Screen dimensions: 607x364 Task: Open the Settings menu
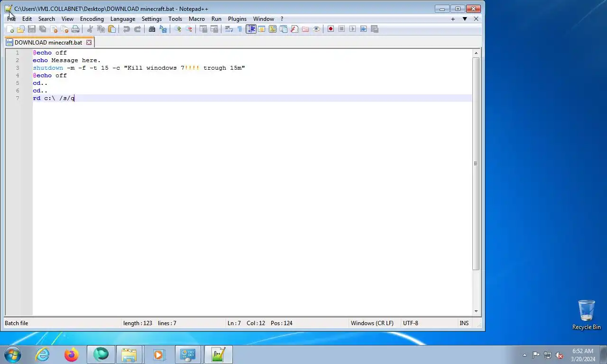[x=152, y=19]
